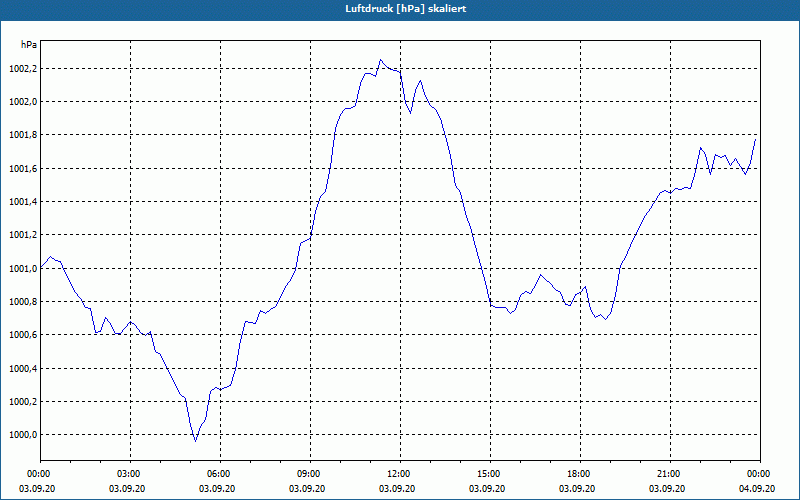Select the 1000,8 y-axis label

tap(23, 302)
